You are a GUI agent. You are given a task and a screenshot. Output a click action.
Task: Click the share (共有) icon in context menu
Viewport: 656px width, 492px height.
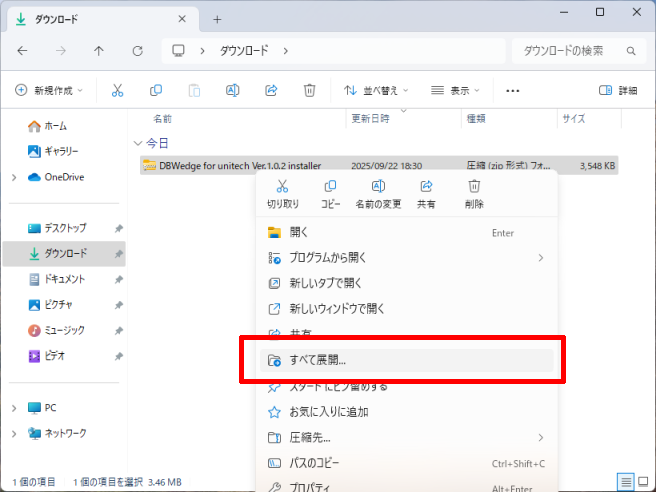(426, 187)
